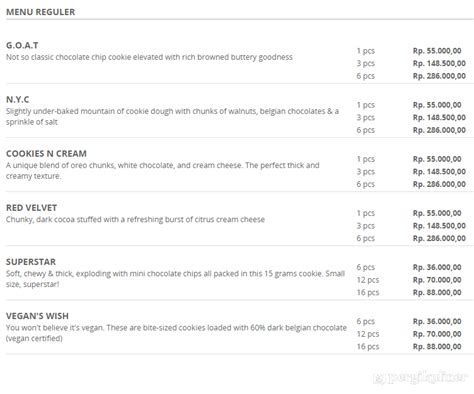
Task: Select the G.O.A.T cookie title
Action: coord(22,45)
